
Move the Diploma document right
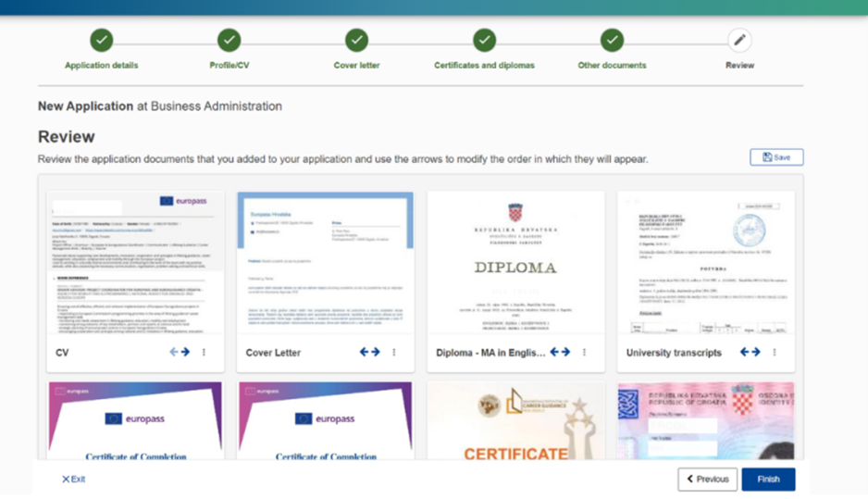(x=565, y=352)
